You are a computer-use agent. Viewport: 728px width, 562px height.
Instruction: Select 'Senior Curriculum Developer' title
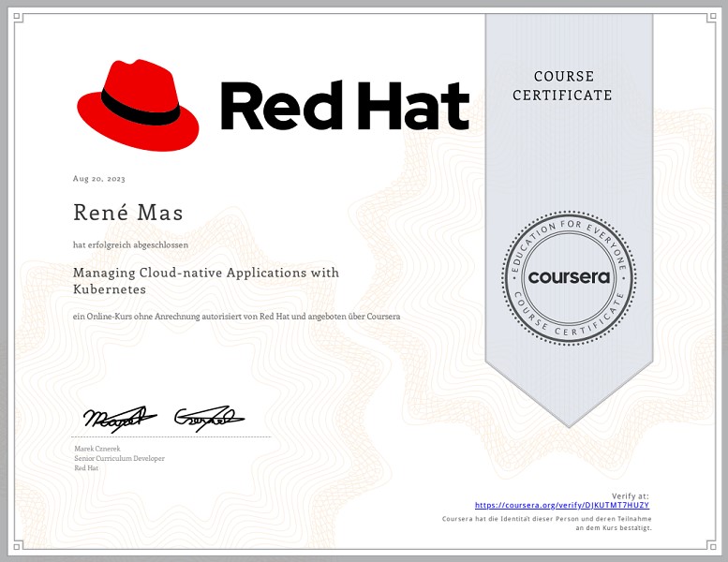pyautogui.click(x=119, y=459)
